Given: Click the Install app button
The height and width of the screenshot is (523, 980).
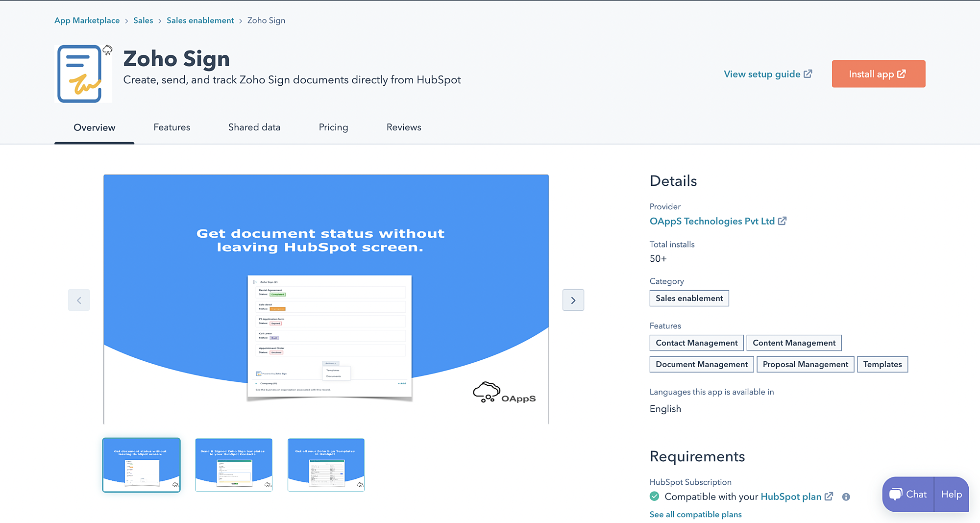Looking at the screenshot, I should 879,74.
